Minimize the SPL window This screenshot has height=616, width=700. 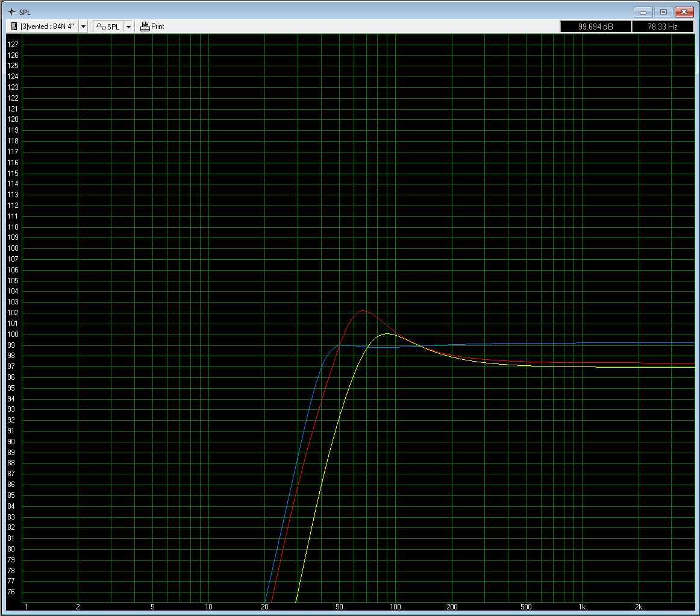(x=643, y=11)
